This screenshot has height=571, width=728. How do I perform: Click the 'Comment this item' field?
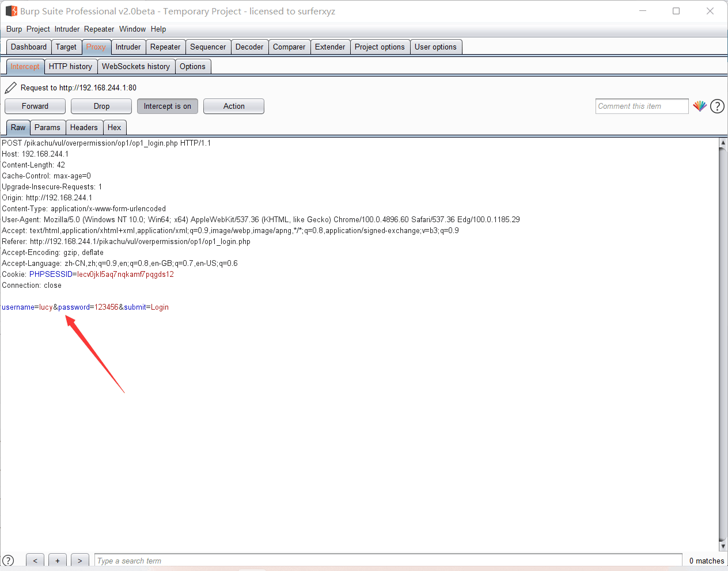642,106
